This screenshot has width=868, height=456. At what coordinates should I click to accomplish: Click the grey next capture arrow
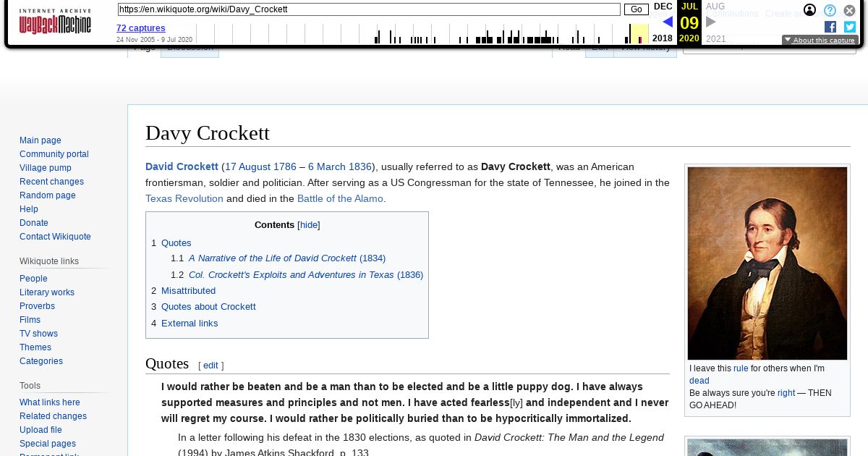click(711, 22)
